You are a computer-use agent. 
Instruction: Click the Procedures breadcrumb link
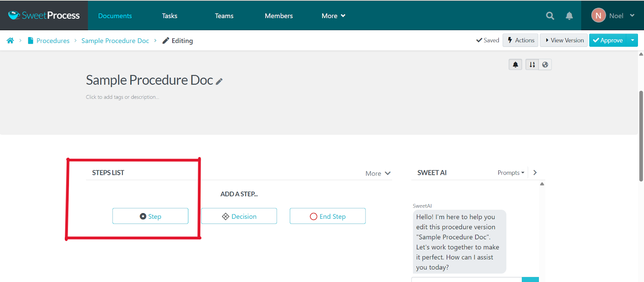(x=53, y=41)
